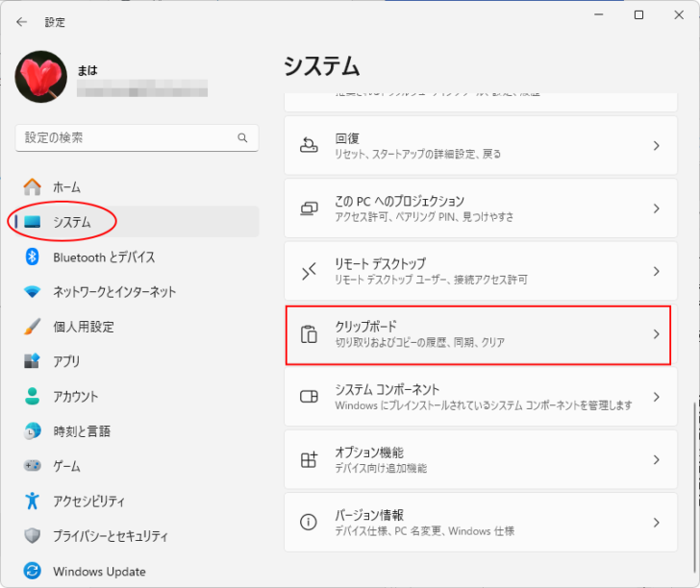This screenshot has width=700, height=588.
Task: Expand the クリップボード row chevron
Action: [x=656, y=334]
